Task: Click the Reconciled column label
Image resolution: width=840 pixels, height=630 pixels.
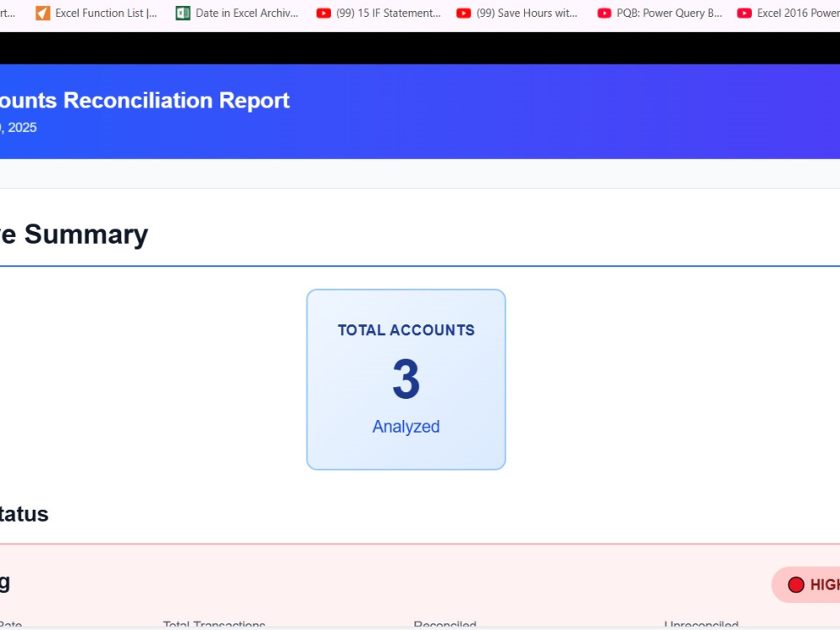Action: coord(445,625)
